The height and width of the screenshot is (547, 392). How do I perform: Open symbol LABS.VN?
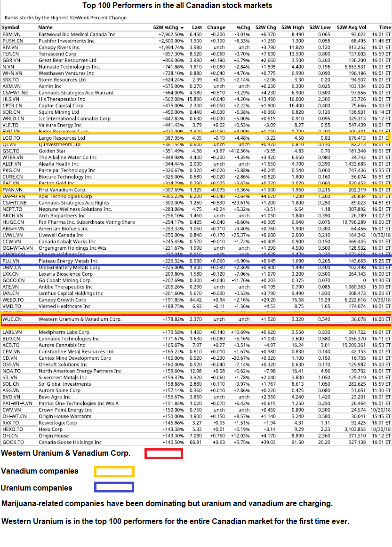pos(12,332)
